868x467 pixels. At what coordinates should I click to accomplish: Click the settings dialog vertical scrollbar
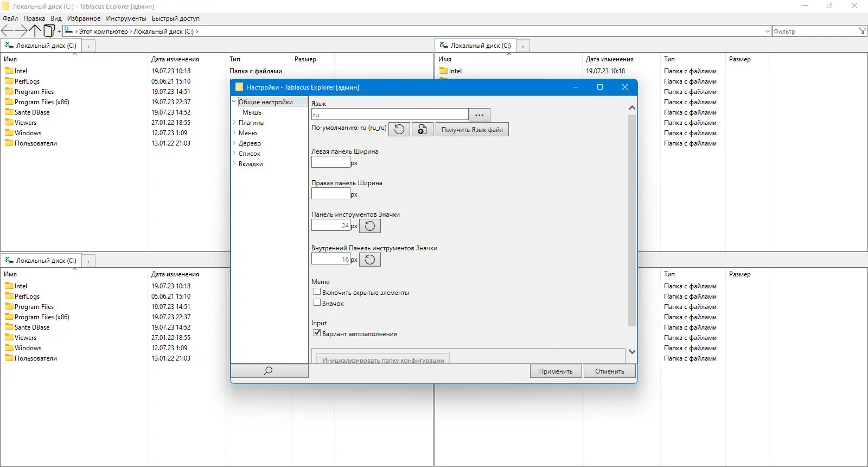632,220
